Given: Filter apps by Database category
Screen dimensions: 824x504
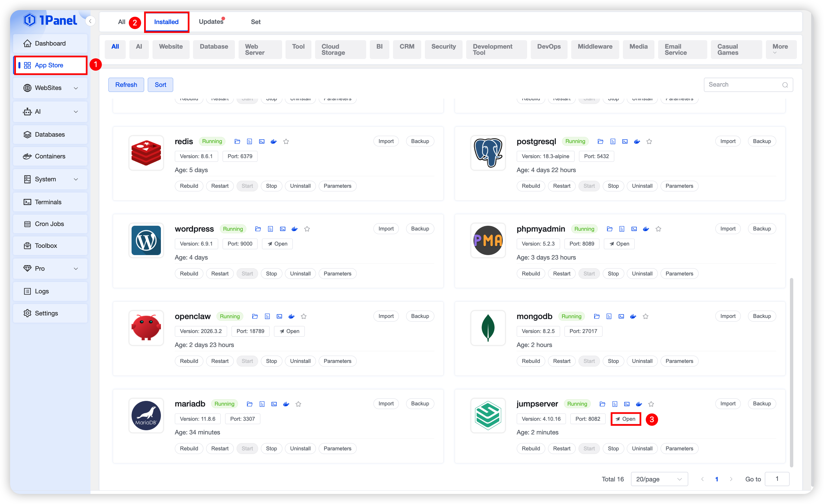Looking at the screenshot, I should point(214,47).
